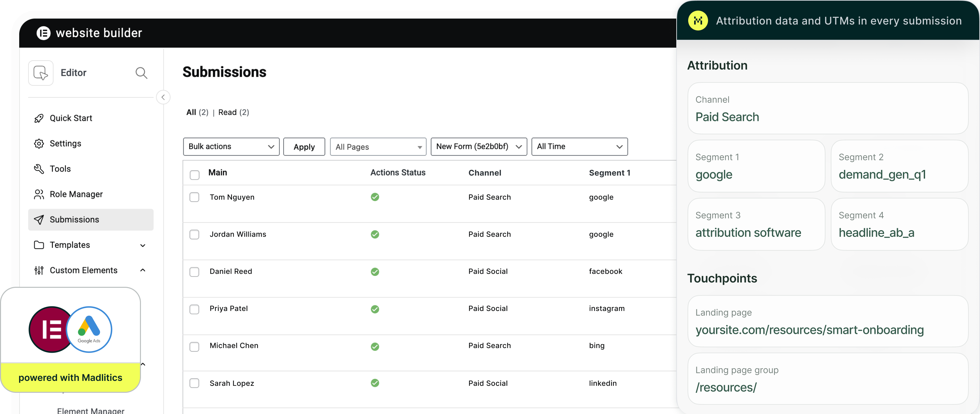
Task: Click the Segment 2 demand_gen_q1 card
Action: pyautogui.click(x=899, y=167)
